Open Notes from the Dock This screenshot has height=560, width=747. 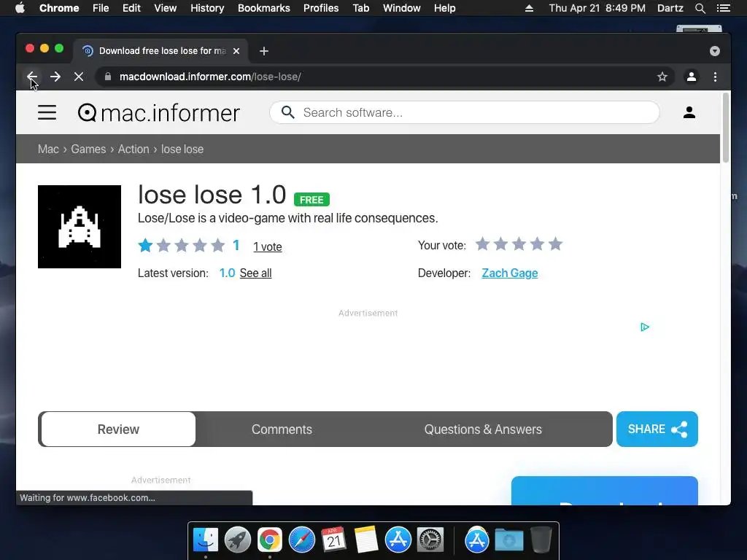366,540
